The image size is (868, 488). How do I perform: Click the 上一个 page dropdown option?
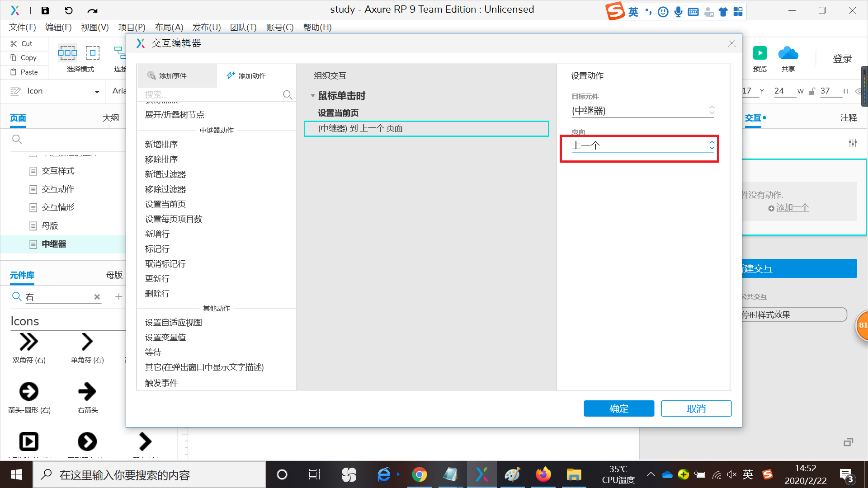(641, 145)
